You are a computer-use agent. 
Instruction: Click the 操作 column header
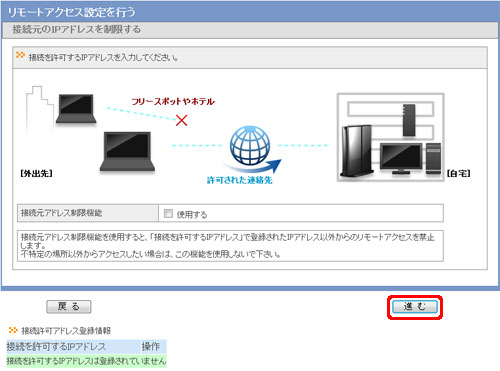click(151, 347)
